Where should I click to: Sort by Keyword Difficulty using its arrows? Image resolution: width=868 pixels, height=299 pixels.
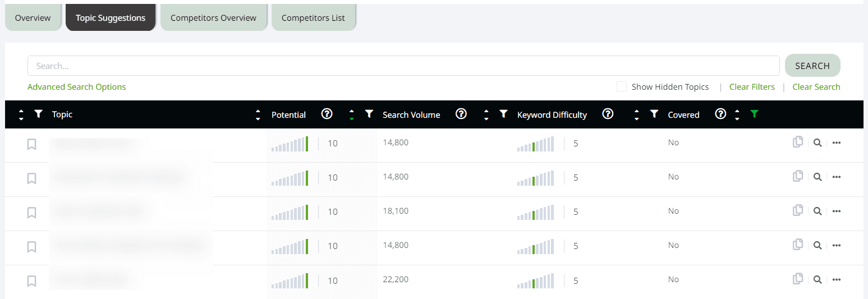click(486, 114)
